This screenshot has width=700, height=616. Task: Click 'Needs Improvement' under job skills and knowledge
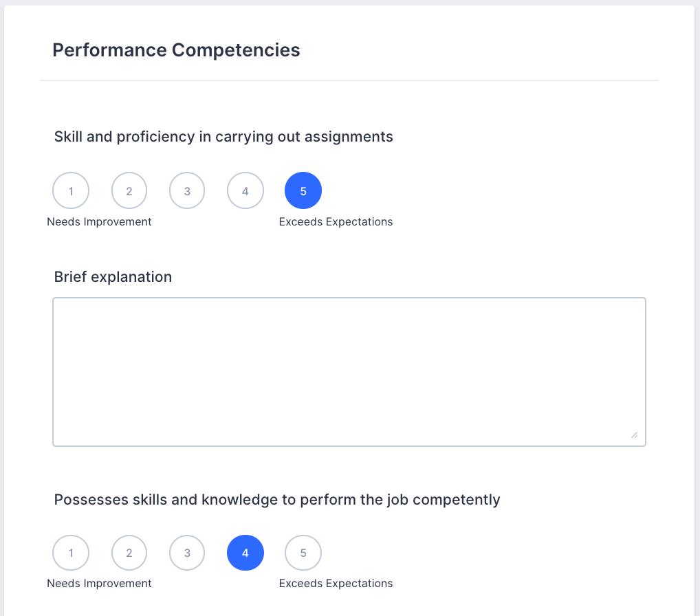[x=99, y=584]
